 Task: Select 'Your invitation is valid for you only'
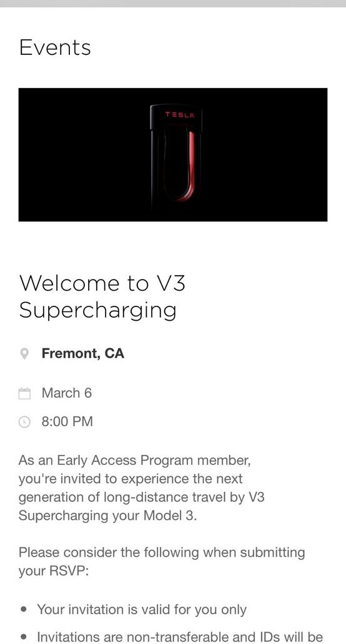142,610
